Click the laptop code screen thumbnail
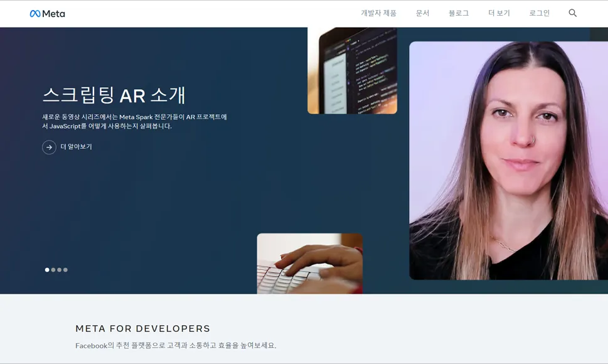This screenshot has height=364, width=608. [x=352, y=70]
